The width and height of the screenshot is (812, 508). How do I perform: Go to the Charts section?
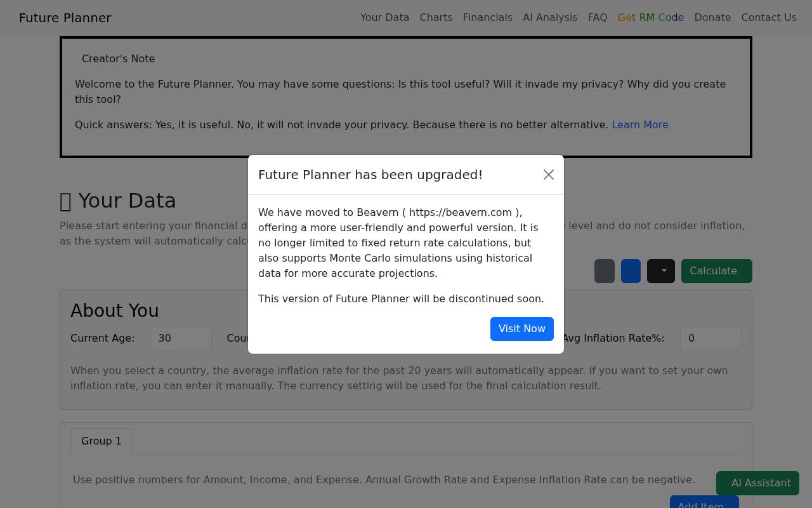tap(436, 18)
